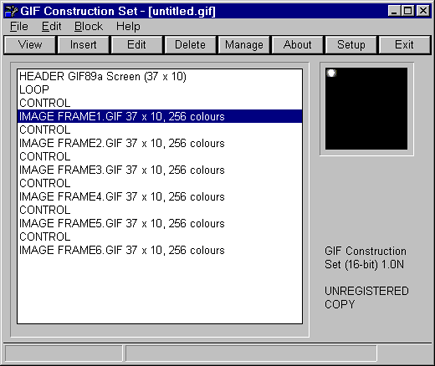Select the CONTROL row above FRAME2.GIF
This screenshot has height=366, width=435.
(160, 130)
